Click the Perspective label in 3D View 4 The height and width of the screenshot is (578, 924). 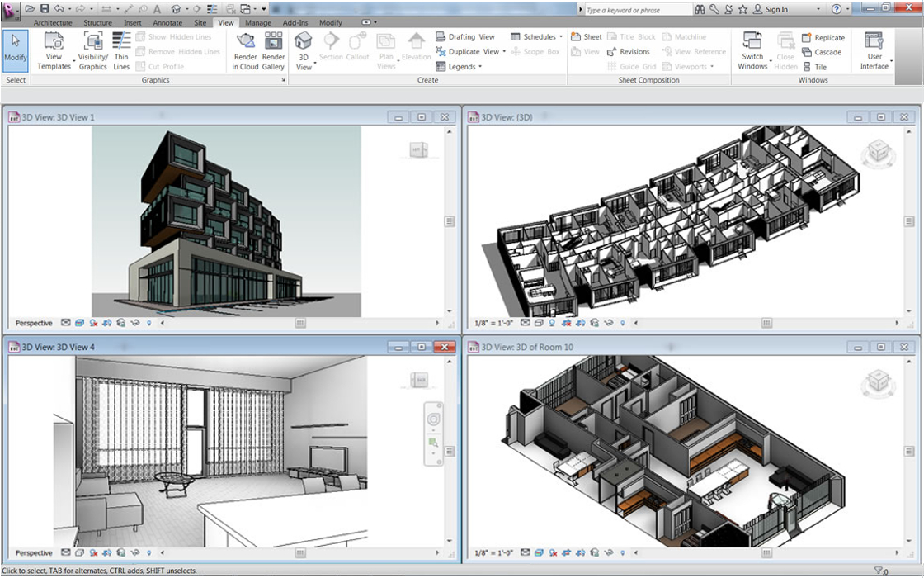34,553
